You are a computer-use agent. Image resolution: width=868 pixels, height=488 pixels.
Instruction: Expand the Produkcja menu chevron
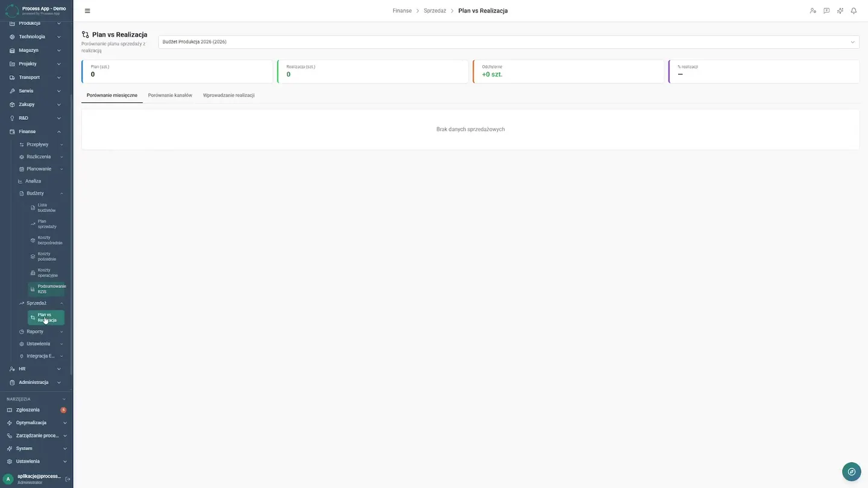pos(58,23)
